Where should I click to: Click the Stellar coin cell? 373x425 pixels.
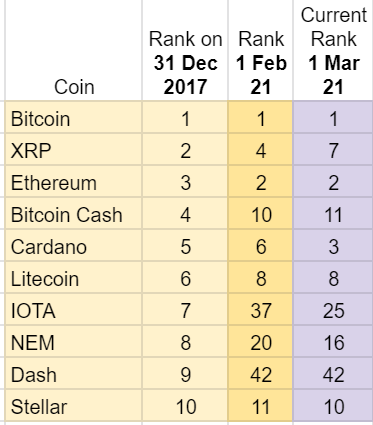74,405
